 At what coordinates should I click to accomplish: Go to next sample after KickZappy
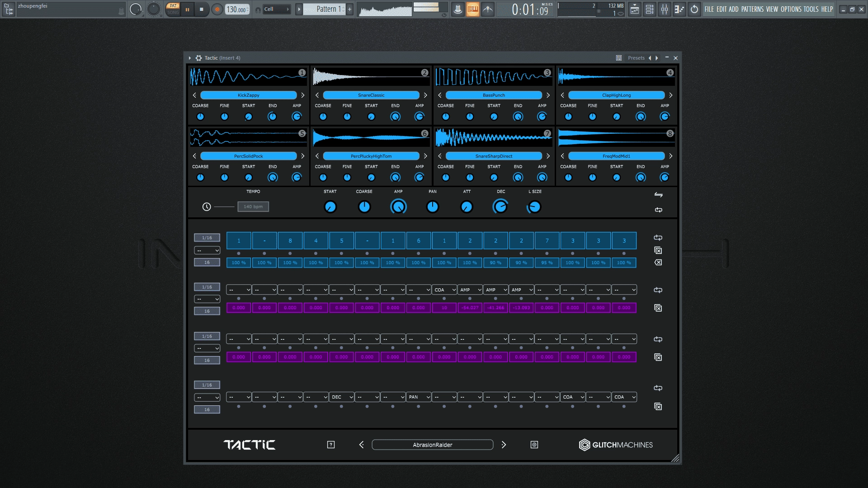pos(303,95)
